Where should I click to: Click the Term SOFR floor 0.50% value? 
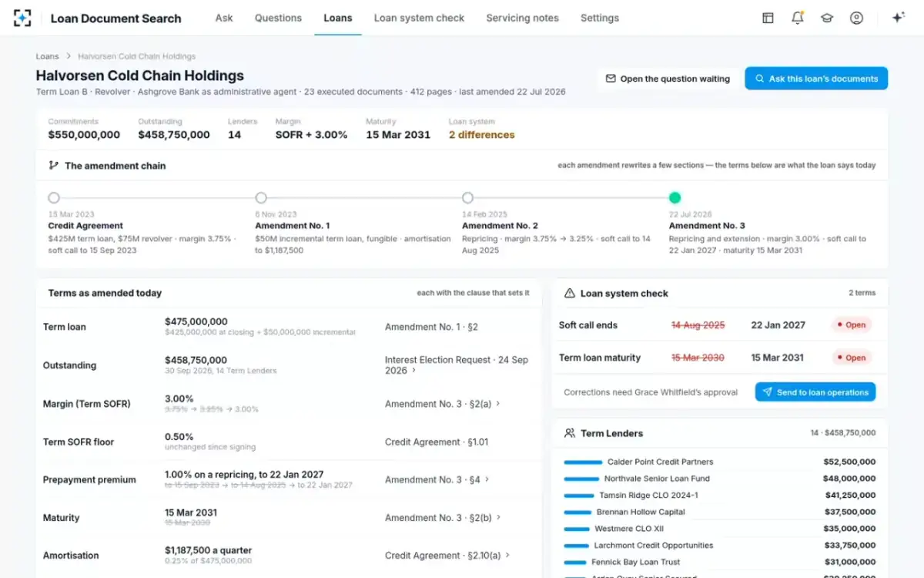179,437
